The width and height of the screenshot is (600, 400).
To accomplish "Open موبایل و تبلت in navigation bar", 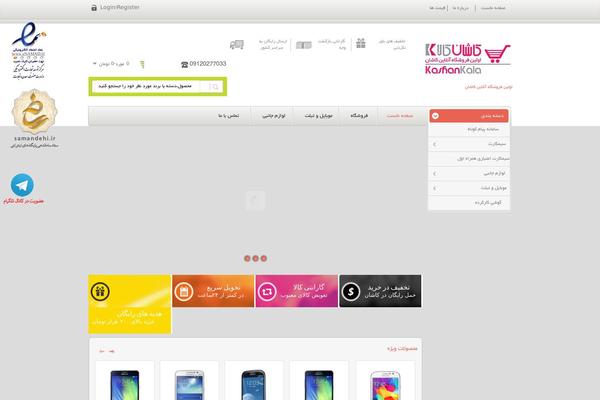I will pos(319,116).
